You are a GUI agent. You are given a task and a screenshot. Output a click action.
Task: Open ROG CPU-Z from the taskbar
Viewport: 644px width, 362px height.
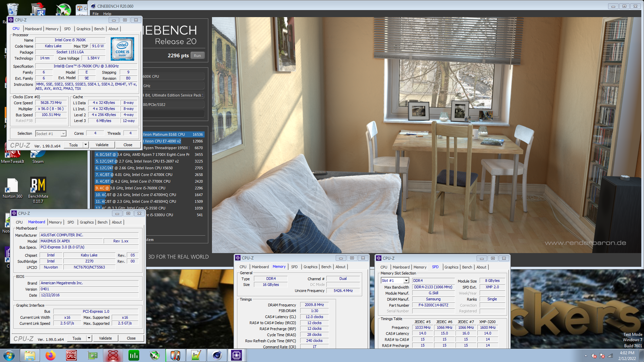[x=71, y=355]
